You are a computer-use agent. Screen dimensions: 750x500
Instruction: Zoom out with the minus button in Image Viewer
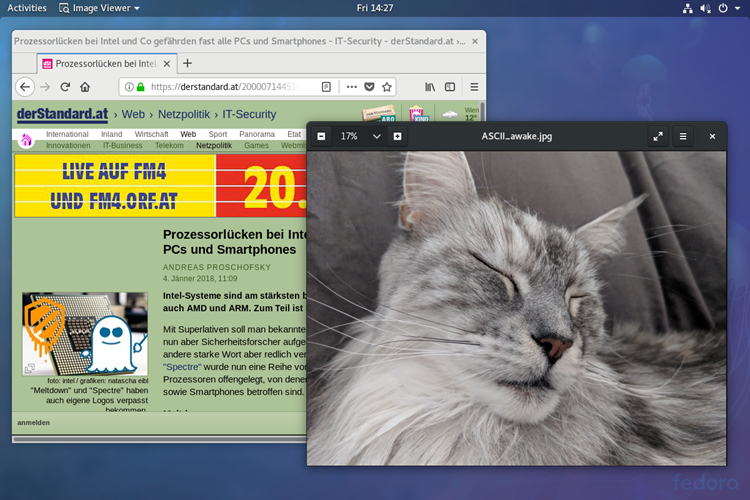point(321,136)
